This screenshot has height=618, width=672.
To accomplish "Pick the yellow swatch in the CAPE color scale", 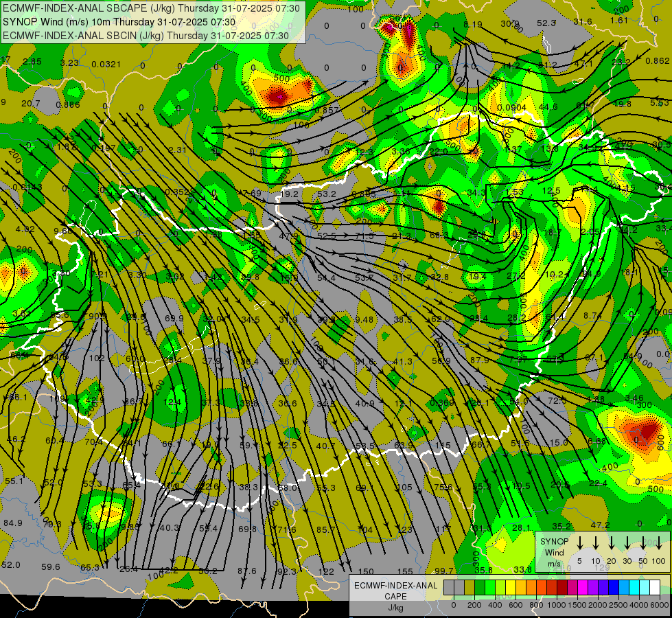I will tap(511, 588).
